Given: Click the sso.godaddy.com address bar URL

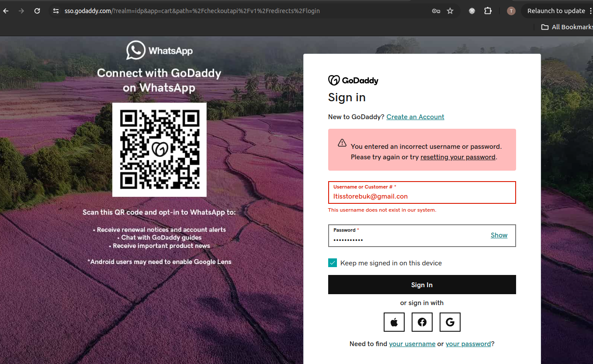Looking at the screenshot, I should tap(192, 11).
